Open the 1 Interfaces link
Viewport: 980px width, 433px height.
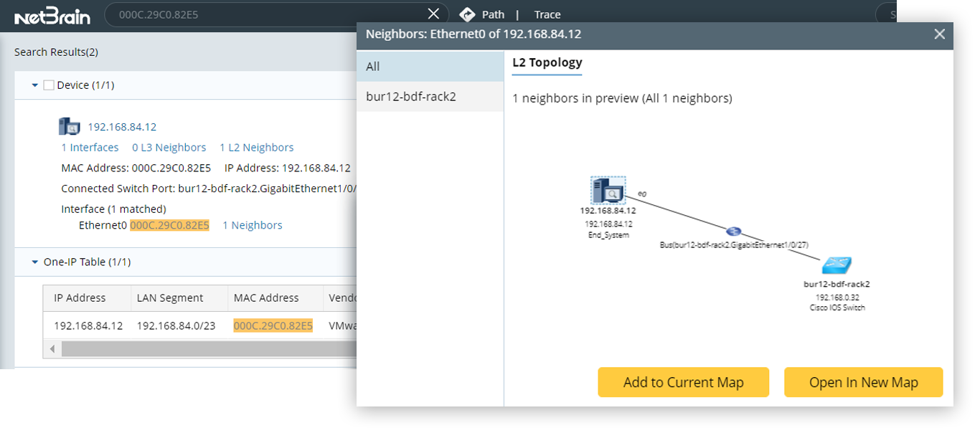pos(89,147)
